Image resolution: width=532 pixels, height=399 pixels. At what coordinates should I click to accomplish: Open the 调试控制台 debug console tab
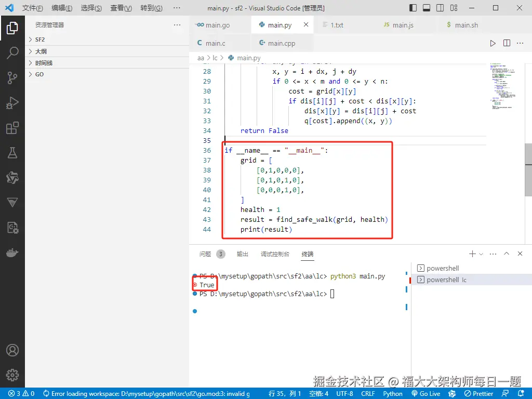(275, 254)
